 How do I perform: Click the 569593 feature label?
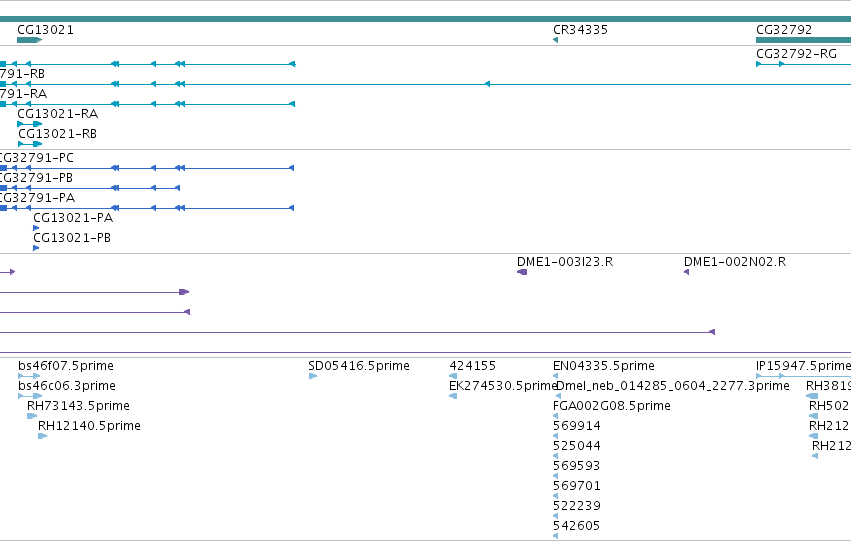[576, 466]
